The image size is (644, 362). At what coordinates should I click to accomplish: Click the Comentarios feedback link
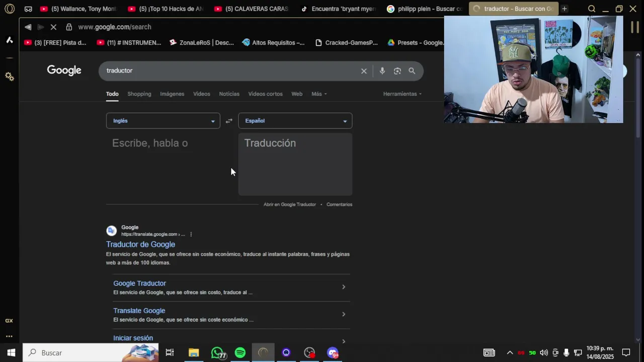[x=339, y=205]
